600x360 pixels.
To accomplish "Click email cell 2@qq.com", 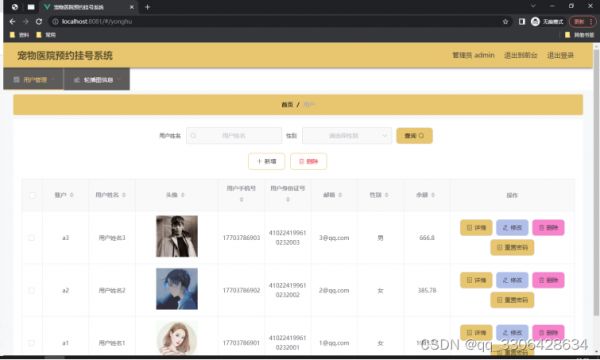I will pyautogui.click(x=334, y=290).
